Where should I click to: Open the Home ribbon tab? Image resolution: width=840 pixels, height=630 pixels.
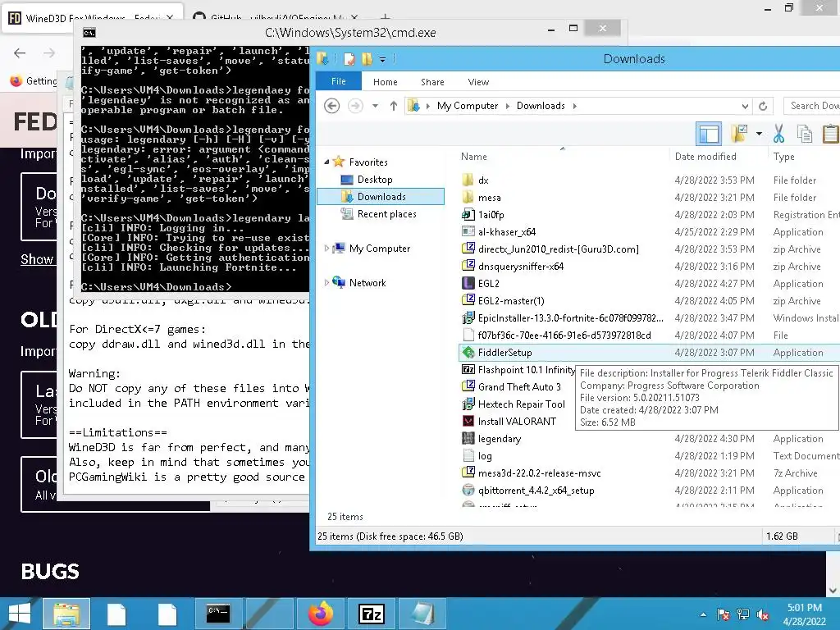tap(386, 82)
